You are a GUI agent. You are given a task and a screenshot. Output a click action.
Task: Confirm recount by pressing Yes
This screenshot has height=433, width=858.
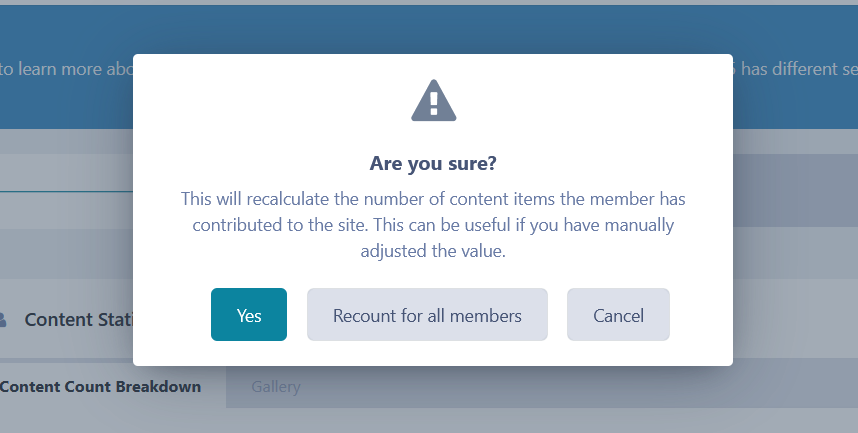point(249,315)
